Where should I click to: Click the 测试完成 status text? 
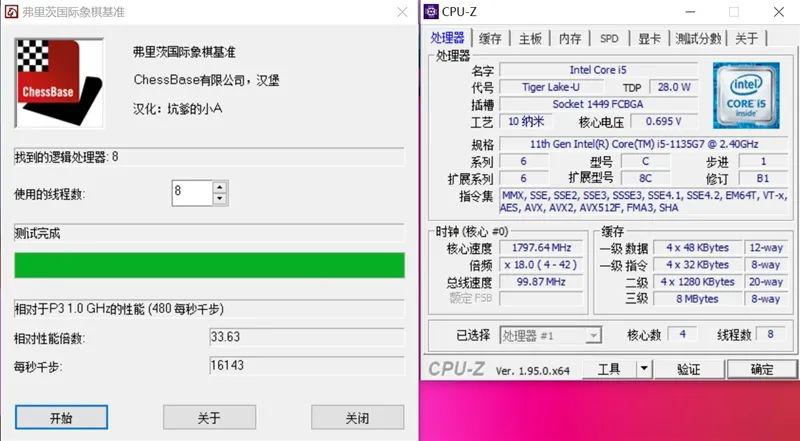pyautogui.click(x=37, y=234)
